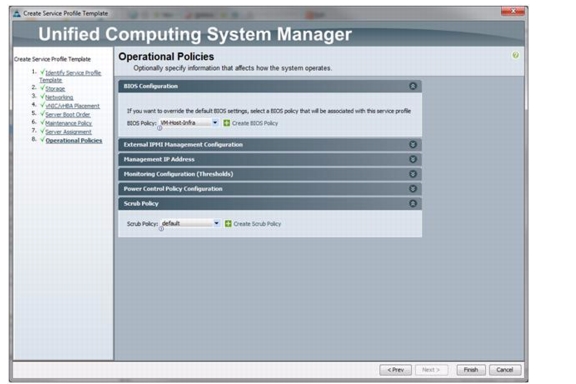Go to the Maintenance Policy step

(x=68, y=123)
